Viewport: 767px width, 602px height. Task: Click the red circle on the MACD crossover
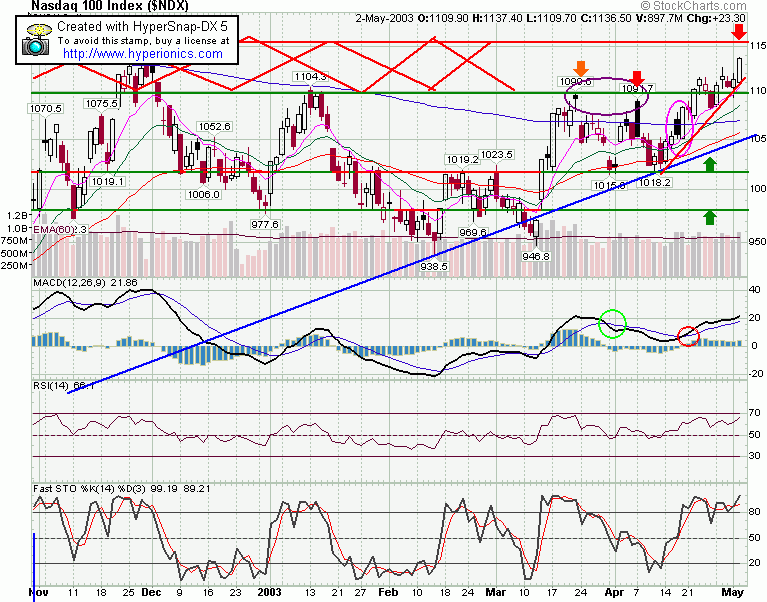688,336
